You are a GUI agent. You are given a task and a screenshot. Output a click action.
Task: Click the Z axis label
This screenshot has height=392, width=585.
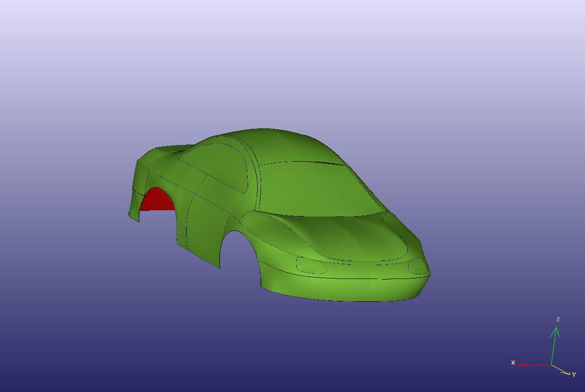coord(558,320)
